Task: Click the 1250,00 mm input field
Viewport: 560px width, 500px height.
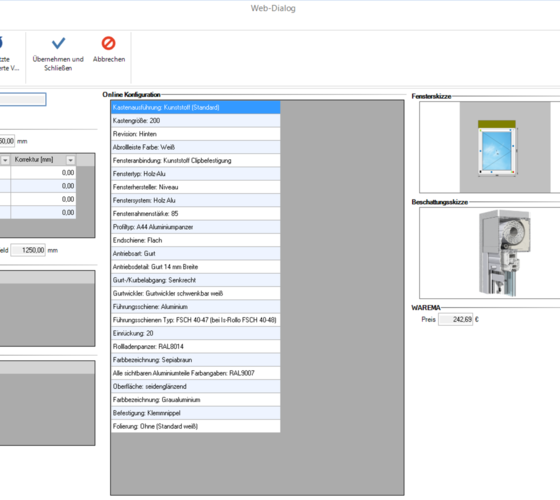Action: coord(28,250)
